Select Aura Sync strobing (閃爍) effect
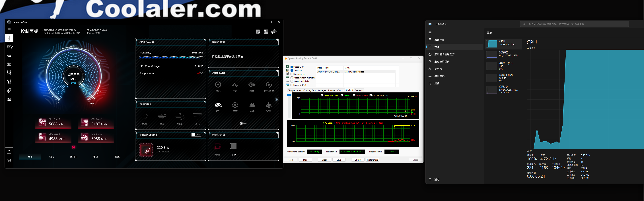The height and width of the screenshot is (201, 644). [252, 87]
